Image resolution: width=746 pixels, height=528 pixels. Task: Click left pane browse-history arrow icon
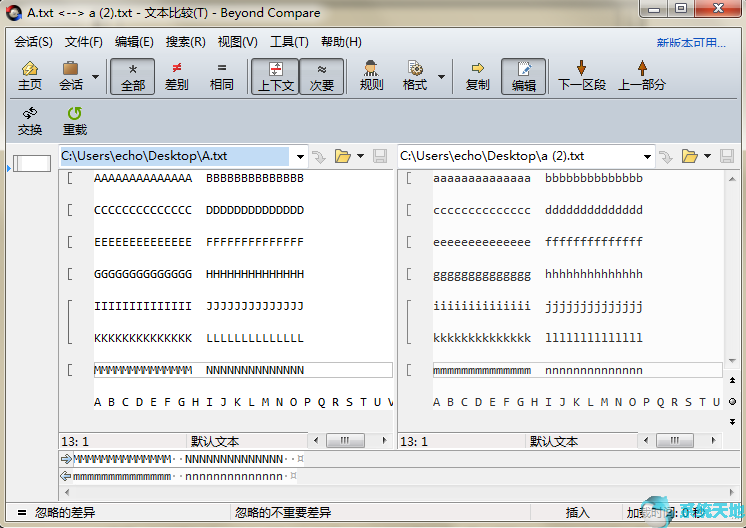319,156
